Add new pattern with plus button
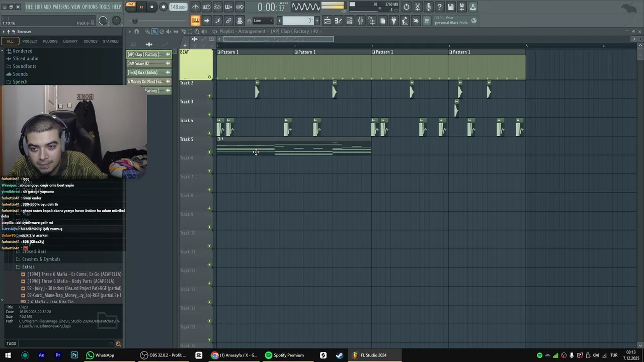The width and height of the screenshot is (644, 362). (x=317, y=21)
